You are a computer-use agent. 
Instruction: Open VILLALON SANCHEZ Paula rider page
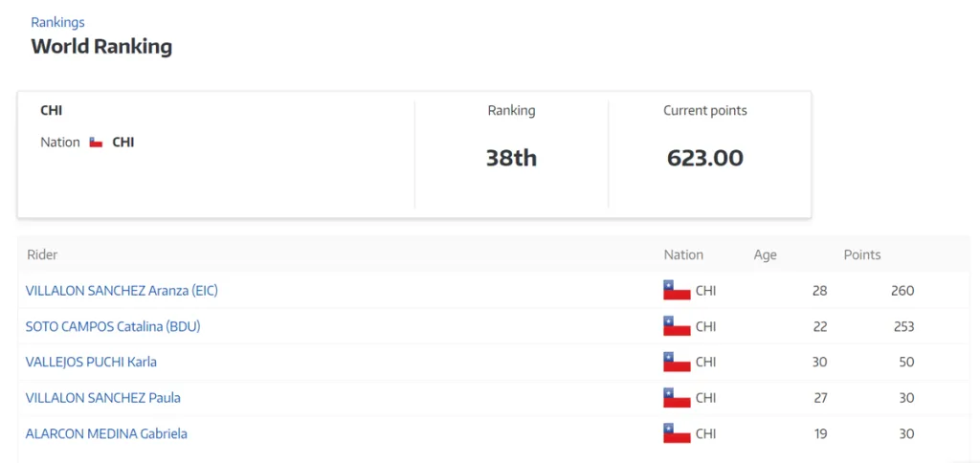pyautogui.click(x=103, y=398)
